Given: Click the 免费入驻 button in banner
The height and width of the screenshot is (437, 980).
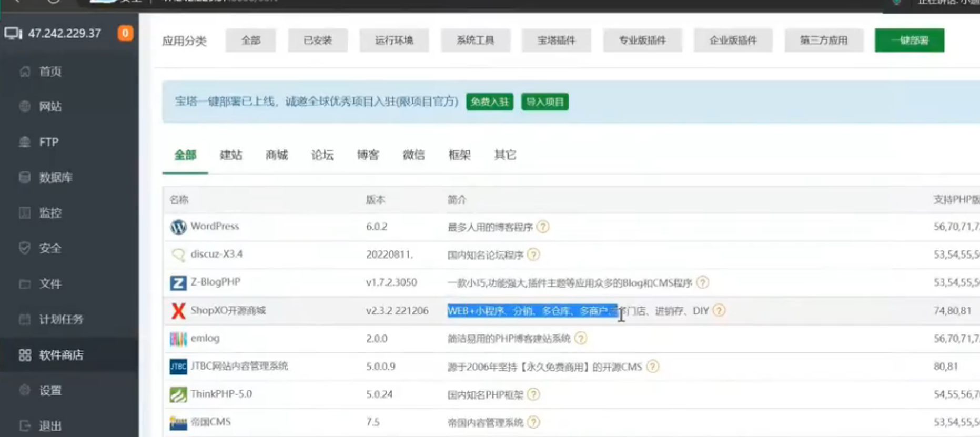Looking at the screenshot, I should [490, 101].
